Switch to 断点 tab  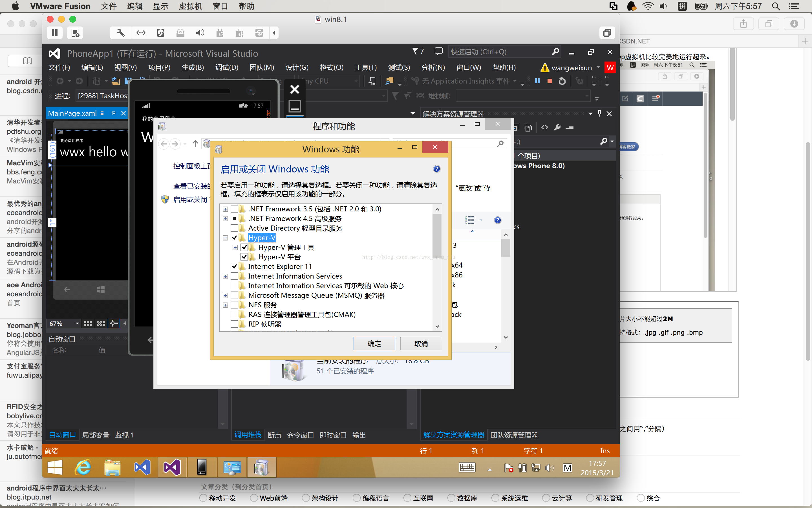pos(274,435)
